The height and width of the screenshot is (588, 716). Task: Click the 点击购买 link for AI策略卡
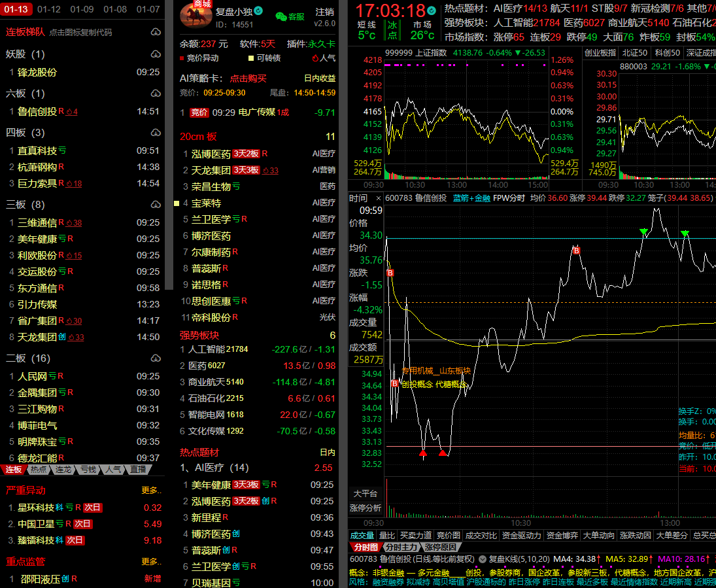point(248,78)
